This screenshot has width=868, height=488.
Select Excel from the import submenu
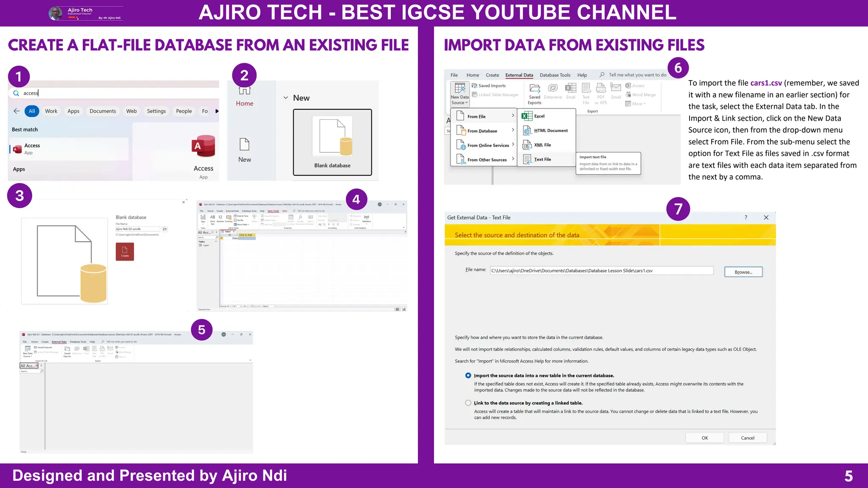tap(539, 116)
